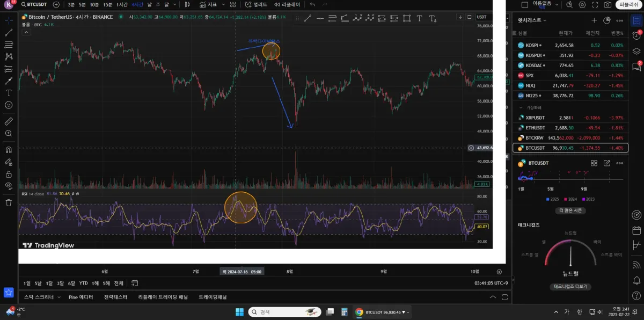Open the 전략테스터 tab
This screenshot has width=644, height=320.
115,297
